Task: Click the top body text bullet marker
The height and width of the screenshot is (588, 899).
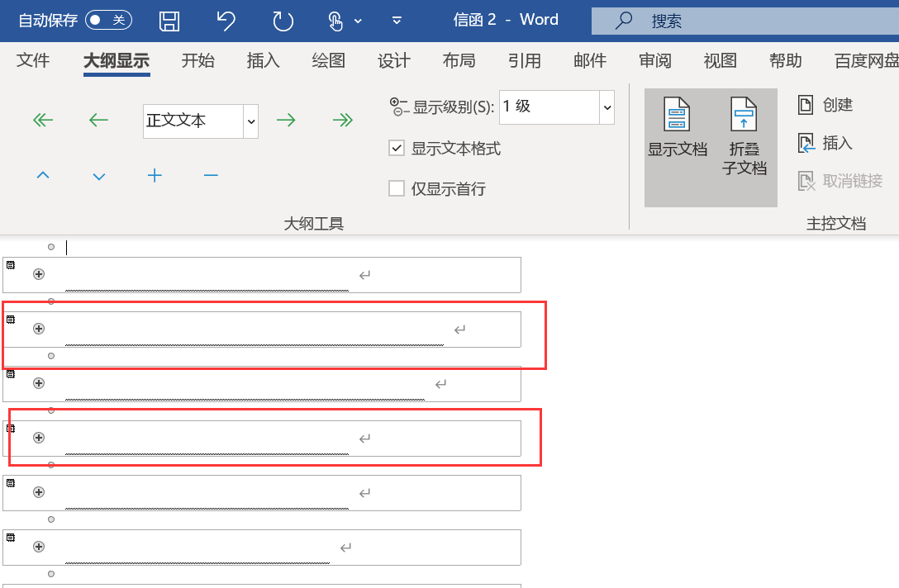Action: tap(51, 247)
